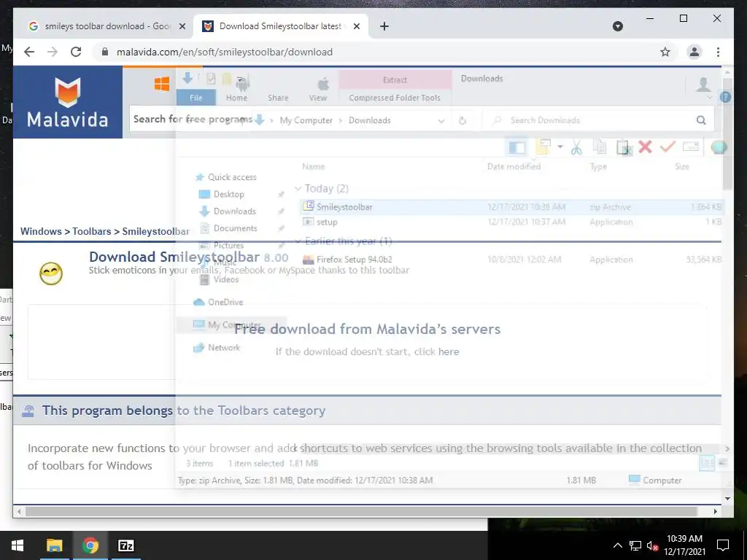
Task: Select the setup application file
Action: (x=512, y=222)
